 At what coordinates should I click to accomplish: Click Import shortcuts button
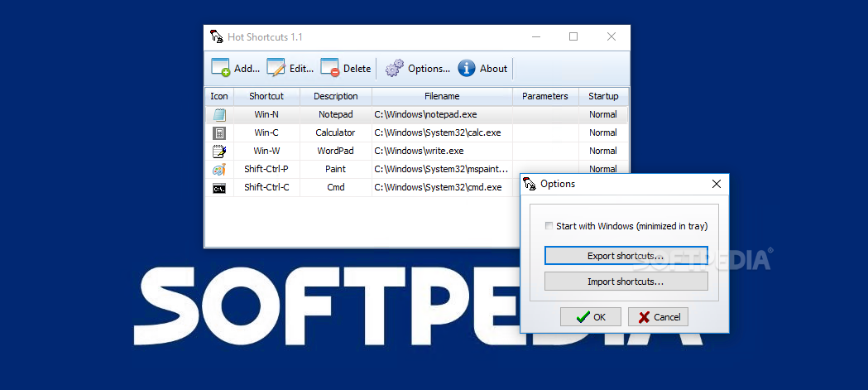click(626, 282)
